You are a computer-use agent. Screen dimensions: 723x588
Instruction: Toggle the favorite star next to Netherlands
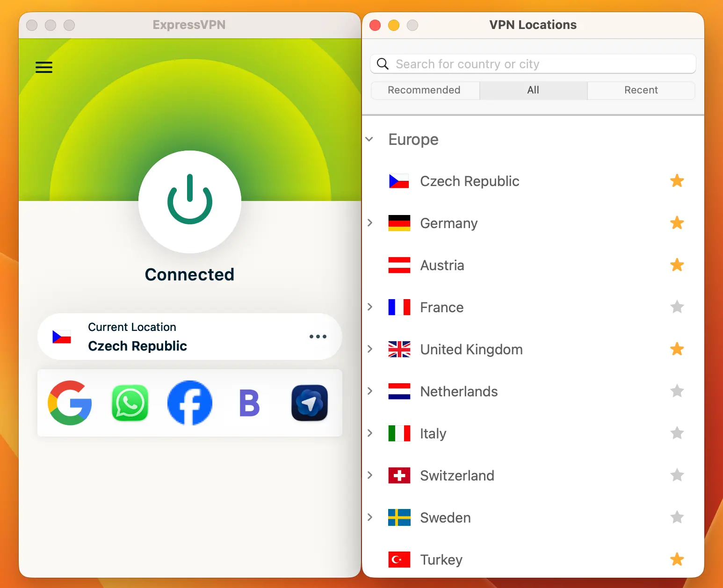[677, 391]
